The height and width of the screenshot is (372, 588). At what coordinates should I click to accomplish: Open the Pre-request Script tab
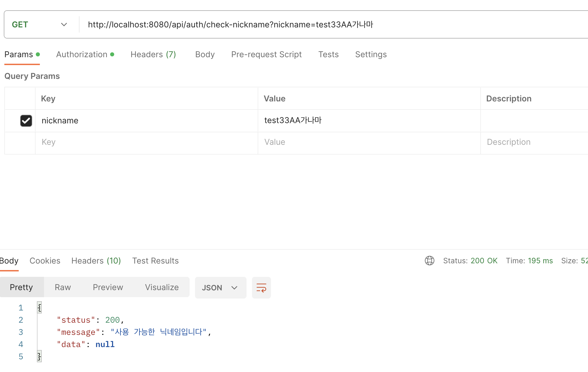tap(266, 54)
